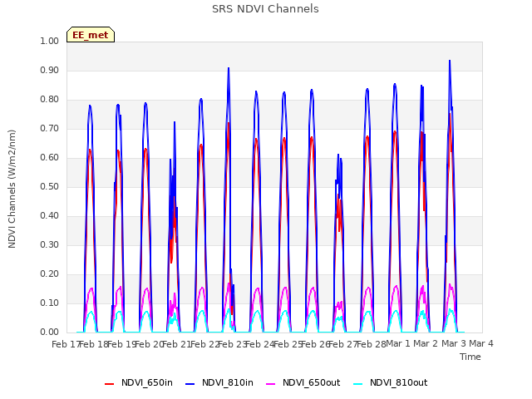532x399 pixels.
Task: Click the highest blue peak on Mar 3
Action: pos(450,61)
